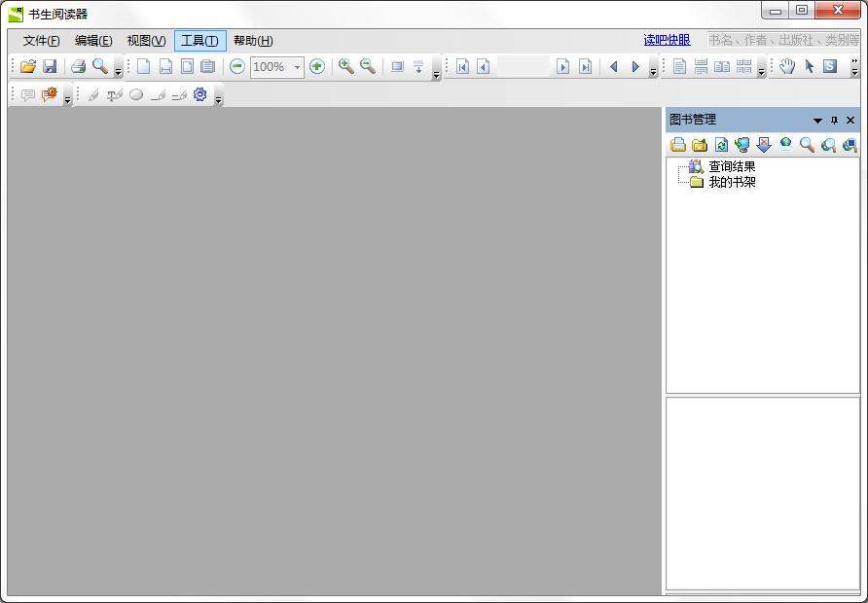The width and height of the screenshot is (868, 603).
Task: Open the 工具 menu
Action: pyautogui.click(x=198, y=41)
